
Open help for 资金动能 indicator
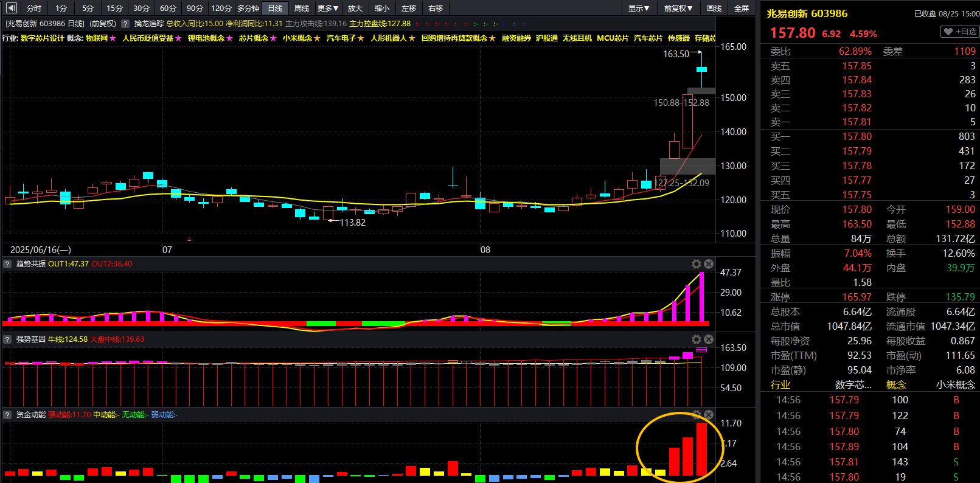pyautogui.click(x=7, y=415)
